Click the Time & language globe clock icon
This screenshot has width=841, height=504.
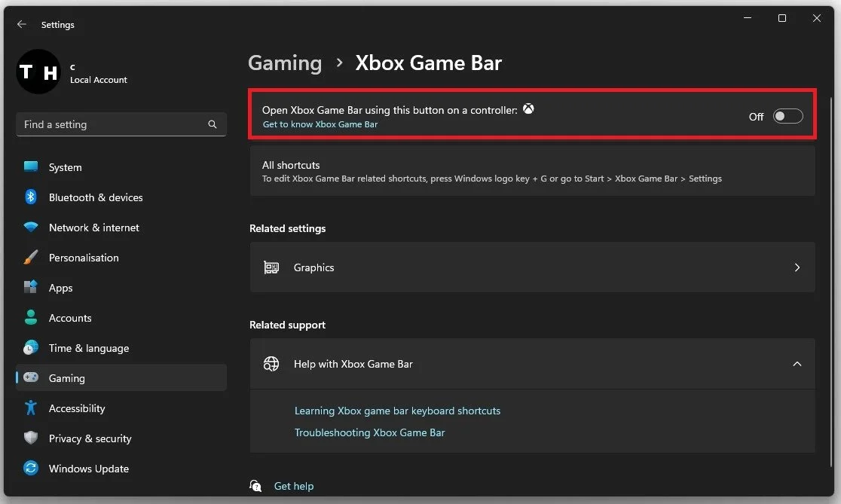31,347
